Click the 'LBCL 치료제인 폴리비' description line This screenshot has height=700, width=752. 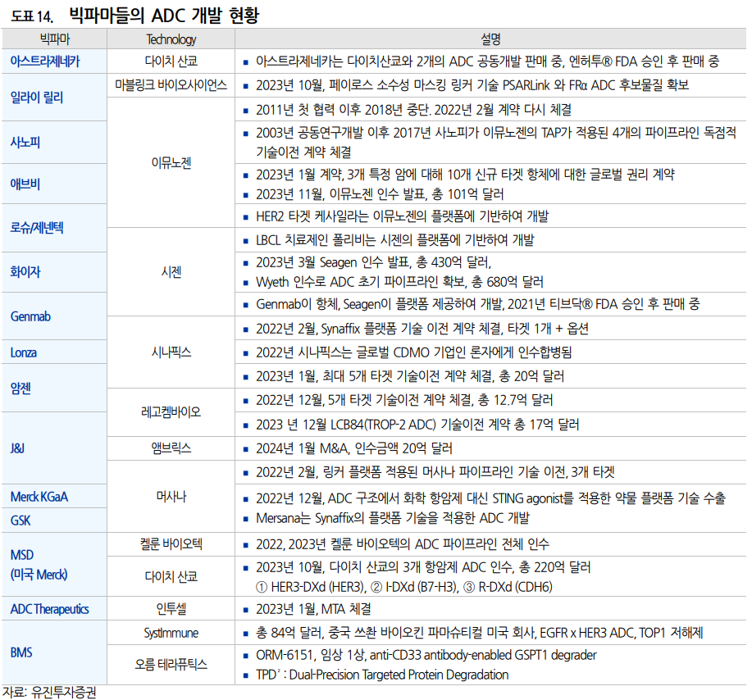coord(394,239)
